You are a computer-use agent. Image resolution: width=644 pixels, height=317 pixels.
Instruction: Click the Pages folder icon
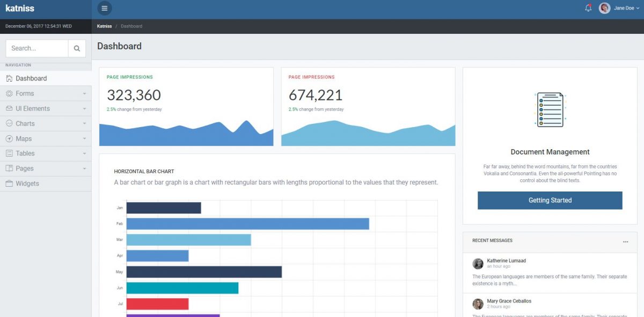[9, 168]
